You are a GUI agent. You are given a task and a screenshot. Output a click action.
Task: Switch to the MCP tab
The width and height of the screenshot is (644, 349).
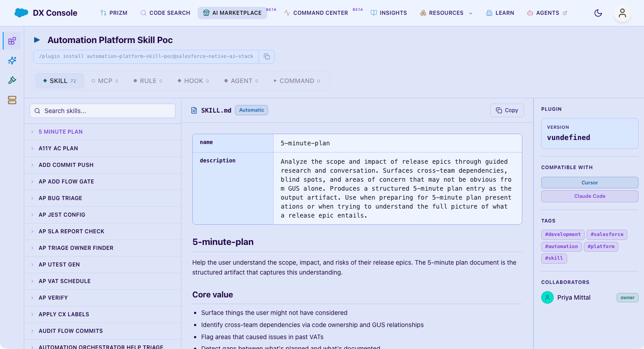click(105, 81)
